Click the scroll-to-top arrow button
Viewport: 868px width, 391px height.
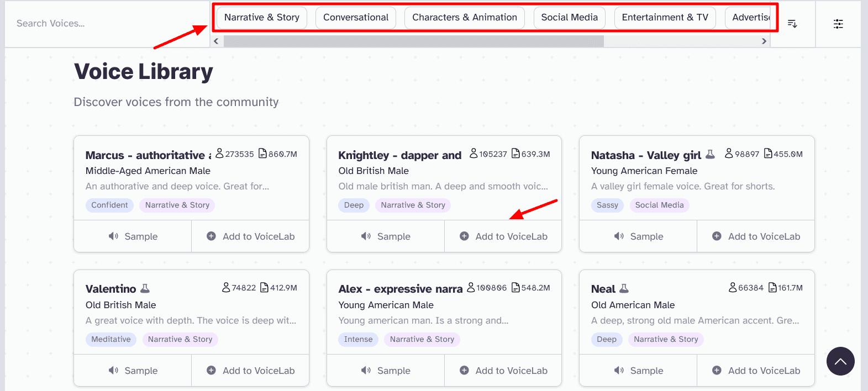point(840,361)
